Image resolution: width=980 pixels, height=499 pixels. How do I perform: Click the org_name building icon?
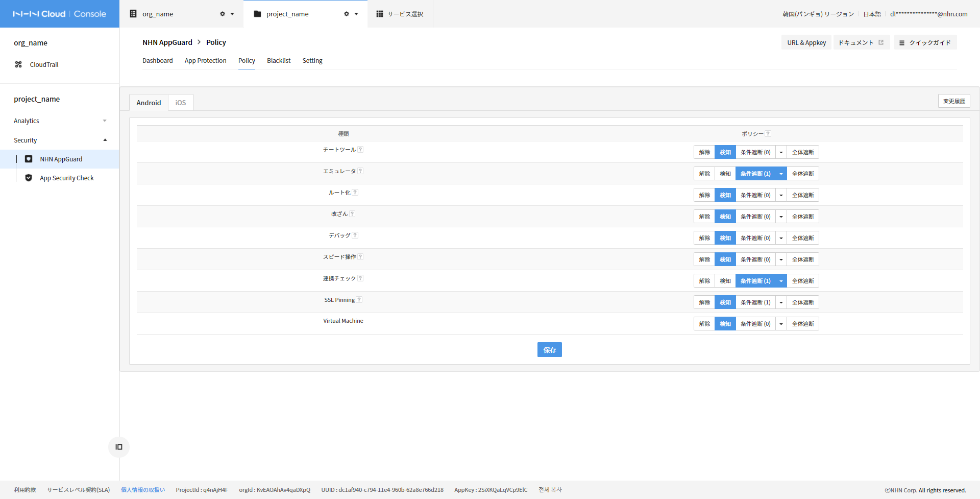133,14
